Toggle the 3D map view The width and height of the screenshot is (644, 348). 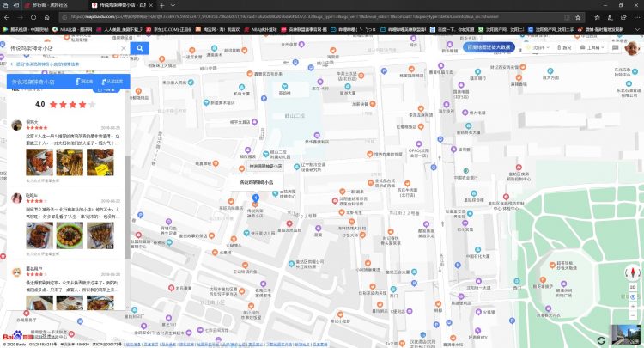[x=633, y=287]
